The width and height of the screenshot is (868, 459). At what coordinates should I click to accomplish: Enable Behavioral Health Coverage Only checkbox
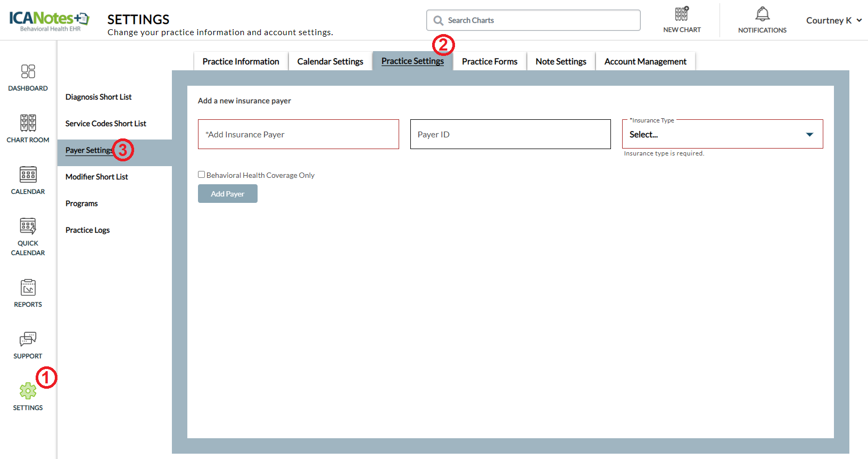[202, 175]
